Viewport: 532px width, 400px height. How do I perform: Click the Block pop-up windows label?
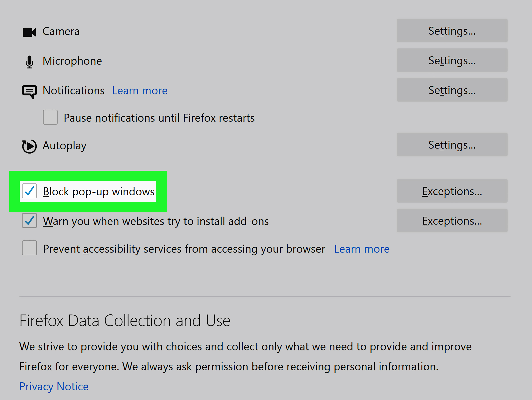click(x=99, y=192)
